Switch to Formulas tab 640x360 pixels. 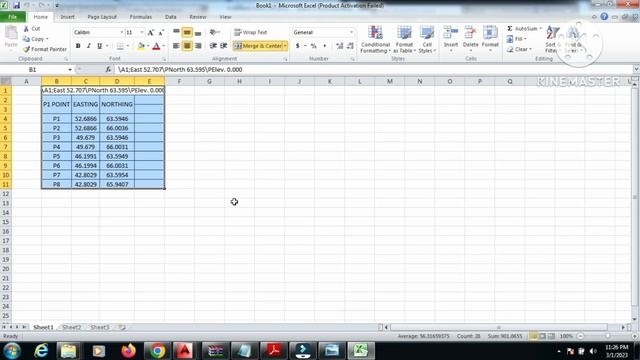pyautogui.click(x=141, y=17)
